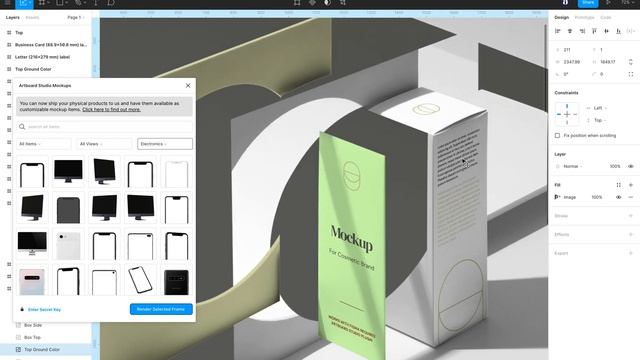
Task: Open the Normal blend mode dropdown
Action: pos(573,167)
